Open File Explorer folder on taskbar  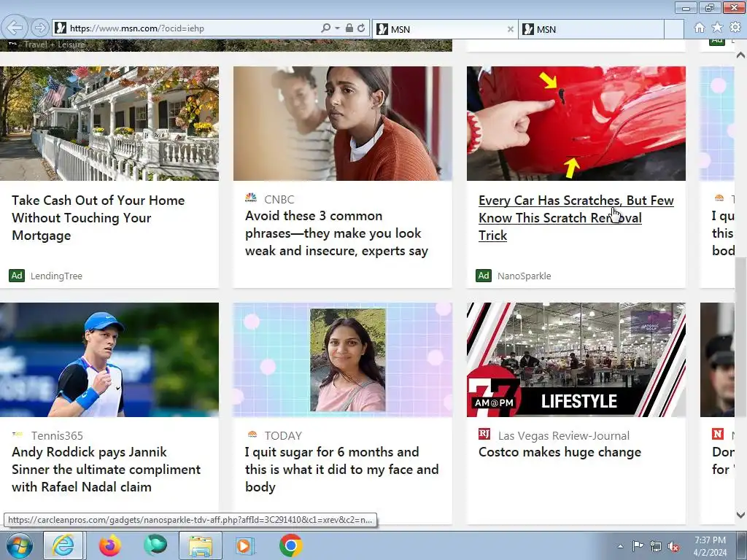(x=201, y=545)
